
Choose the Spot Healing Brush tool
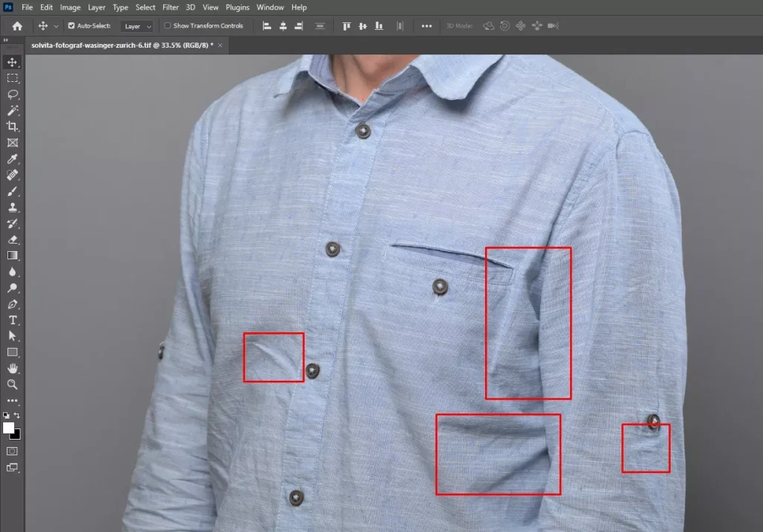click(13, 175)
